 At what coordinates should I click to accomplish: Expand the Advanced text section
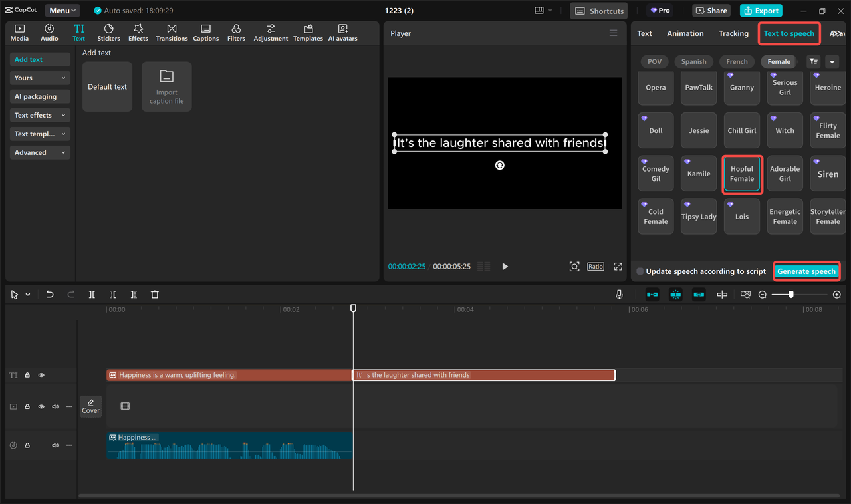click(40, 152)
